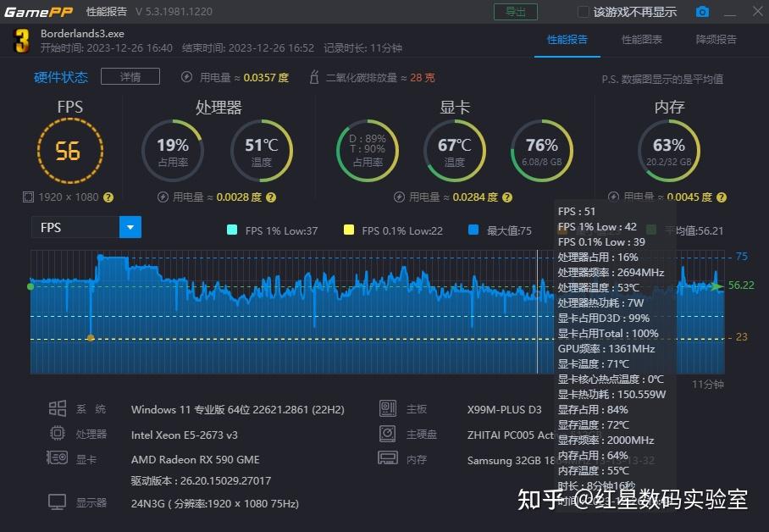Click the yellow minimum FPS marker on chart
The width and height of the screenshot is (769, 532).
[91, 338]
